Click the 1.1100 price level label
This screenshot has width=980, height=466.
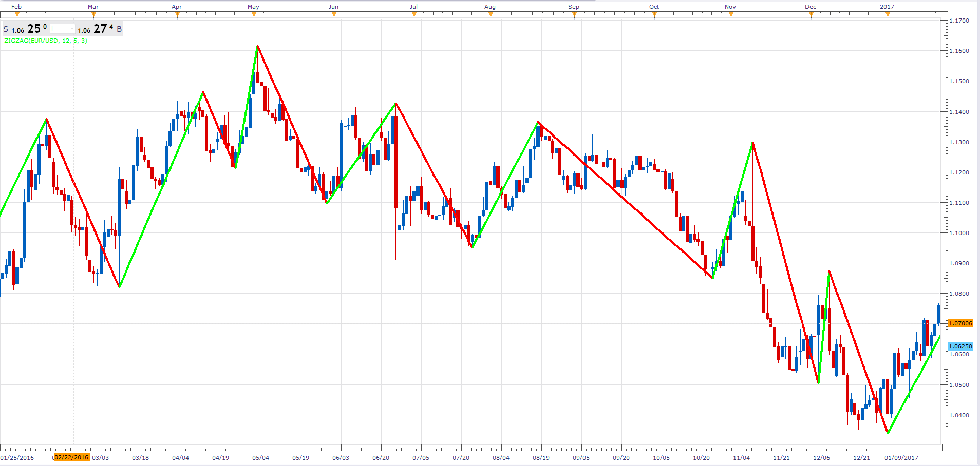[x=959, y=203]
